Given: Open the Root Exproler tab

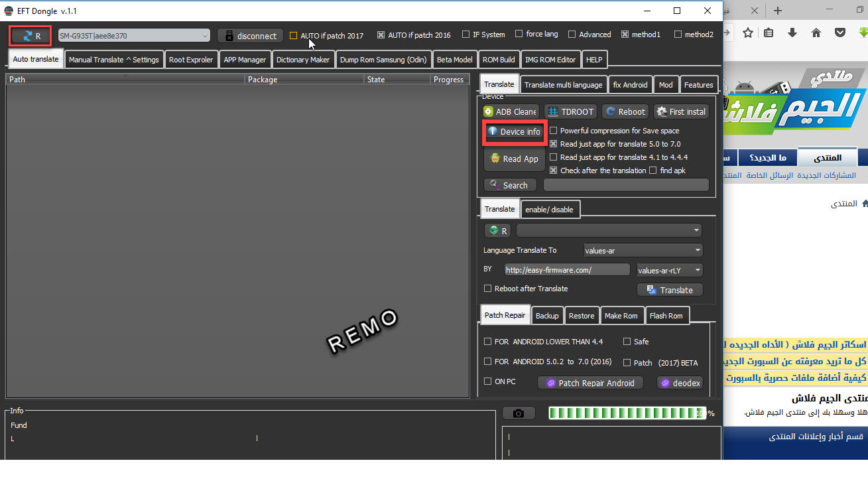Looking at the screenshot, I should pyautogui.click(x=191, y=60).
